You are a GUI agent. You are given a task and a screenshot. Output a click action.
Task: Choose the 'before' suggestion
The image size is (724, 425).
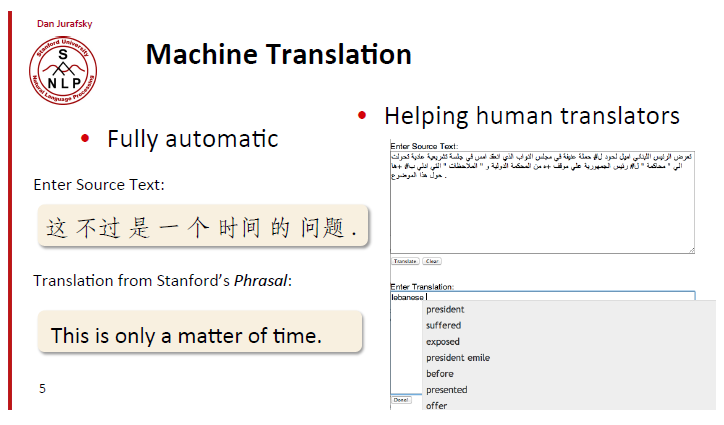click(x=440, y=374)
